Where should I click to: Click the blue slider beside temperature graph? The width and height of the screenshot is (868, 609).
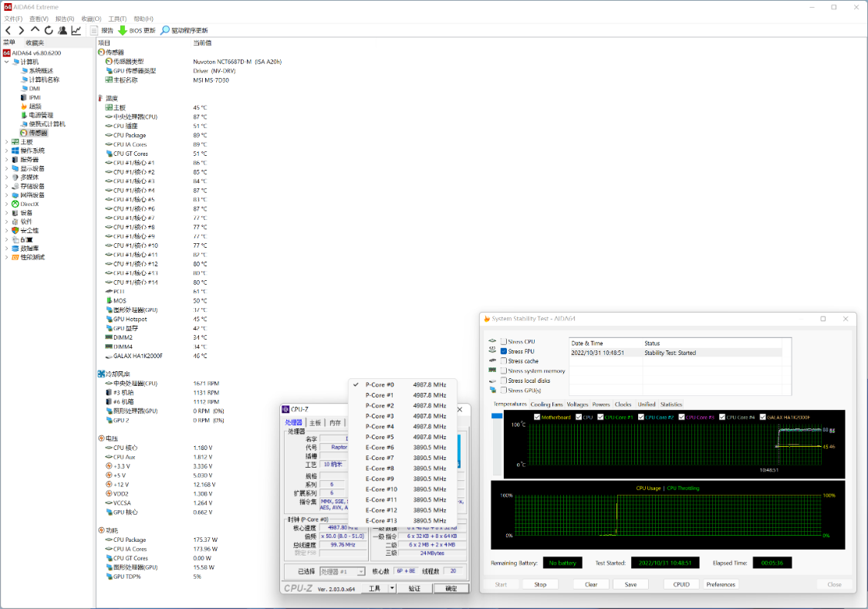click(497, 416)
